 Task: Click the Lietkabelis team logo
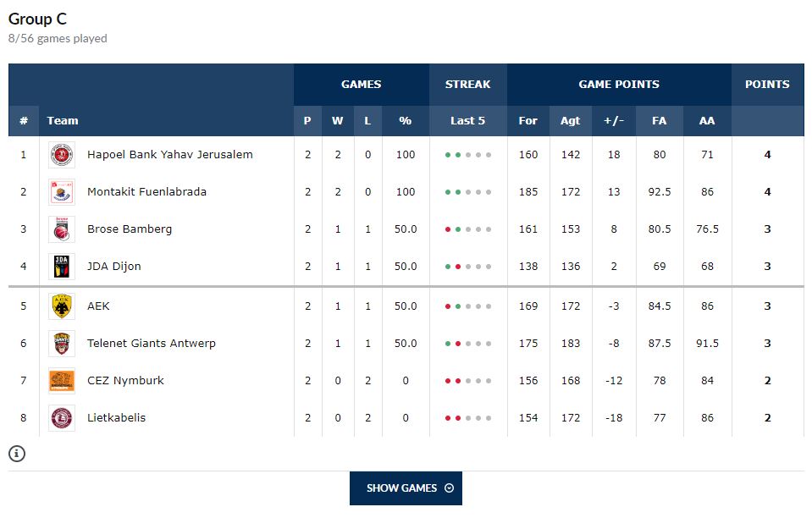(x=62, y=418)
